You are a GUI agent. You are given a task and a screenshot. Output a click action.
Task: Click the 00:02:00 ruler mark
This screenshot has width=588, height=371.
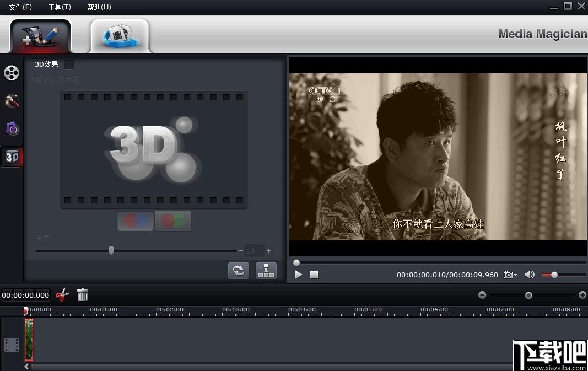point(170,310)
